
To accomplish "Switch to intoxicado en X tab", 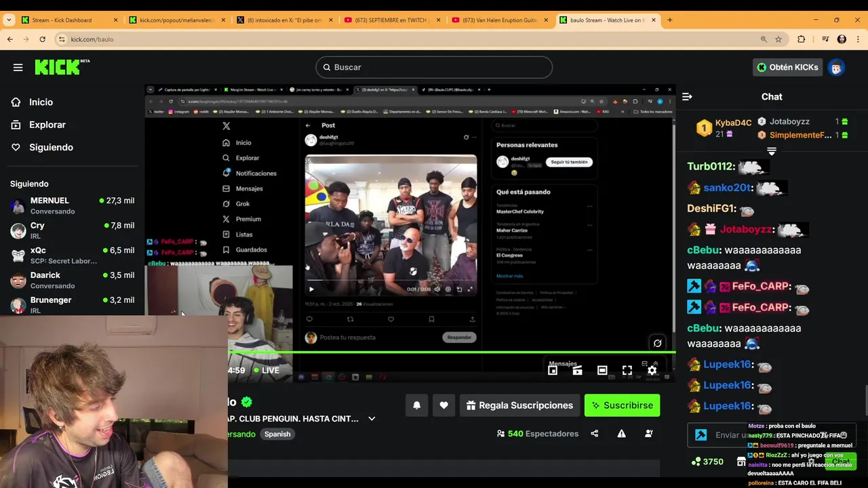I will [x=285, y=20].
